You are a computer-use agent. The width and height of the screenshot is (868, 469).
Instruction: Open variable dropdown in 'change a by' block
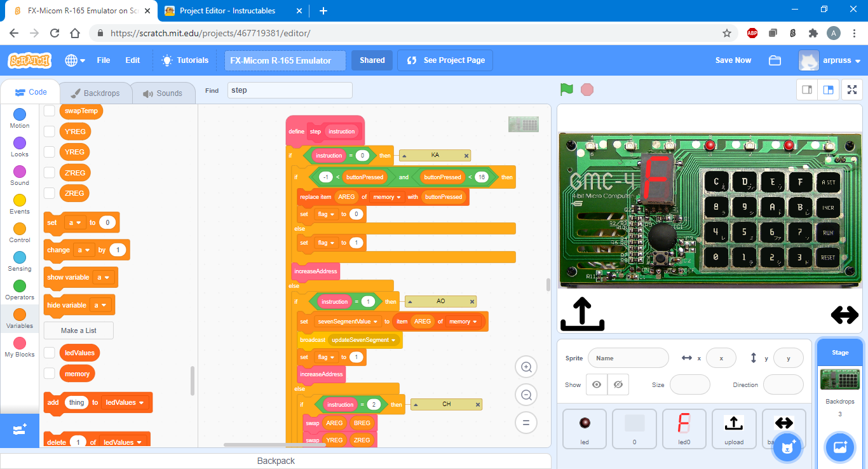pos(84,250)
